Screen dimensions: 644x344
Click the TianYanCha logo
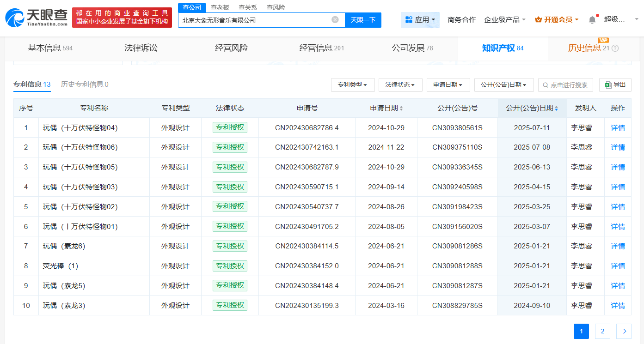(36, 18)
